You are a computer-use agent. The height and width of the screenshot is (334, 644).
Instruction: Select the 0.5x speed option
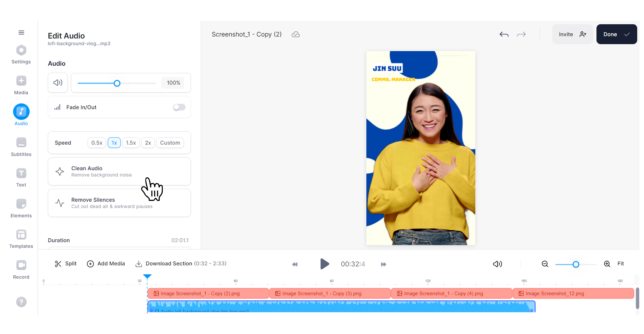(x=97, y=143)
